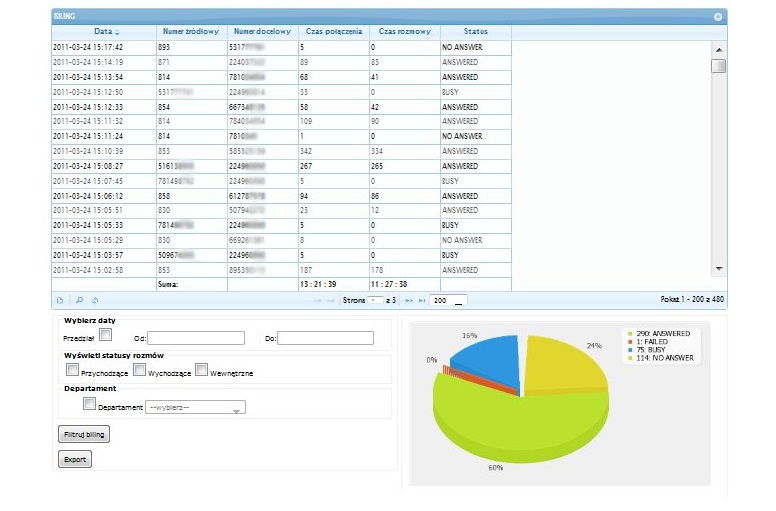The width and height of the screenshot is (776, 511).
Task: Select the row dated 2011-03-24 15:12:50
Action: [281, 92]
